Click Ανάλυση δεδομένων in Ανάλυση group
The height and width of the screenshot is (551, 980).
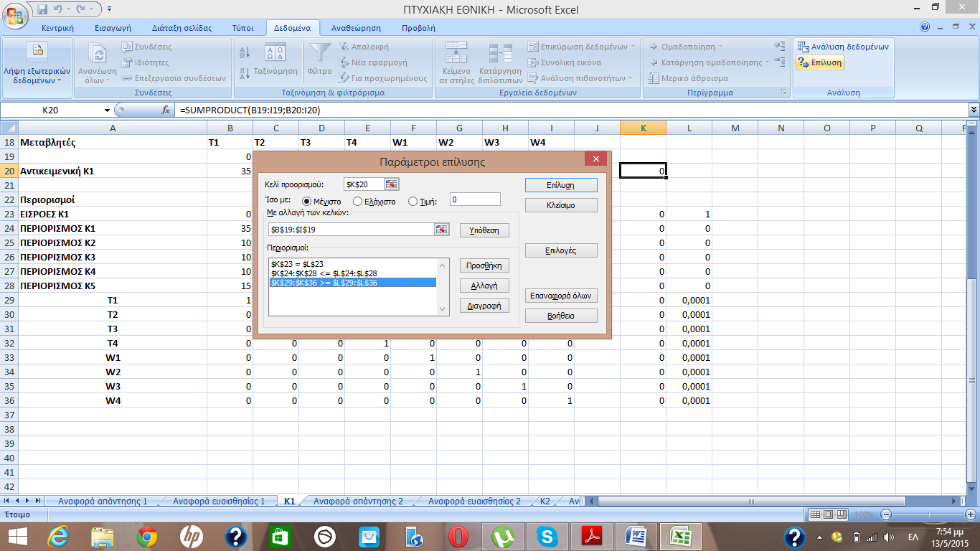click(844, 47)
